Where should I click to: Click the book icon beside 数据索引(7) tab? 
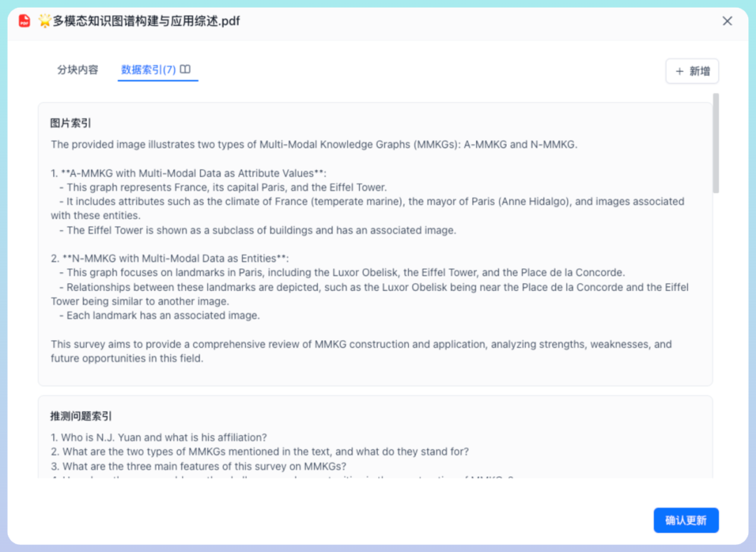click(x=183, y=70)
